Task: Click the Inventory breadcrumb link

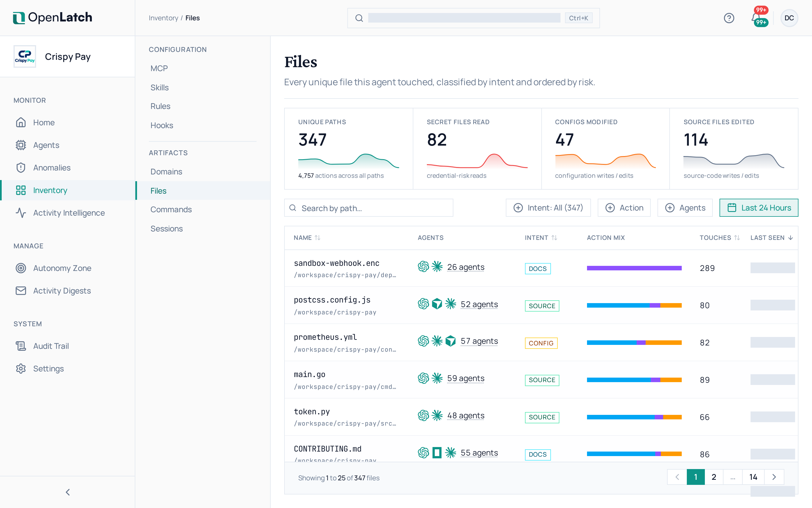Action: pyautogui.click(x=164, y=18)
